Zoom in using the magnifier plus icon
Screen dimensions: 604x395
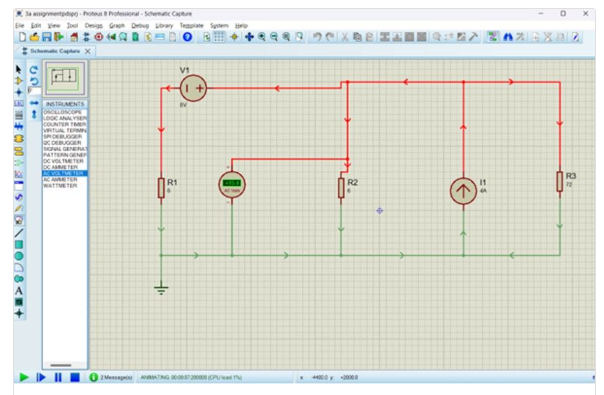coord(262,37)
